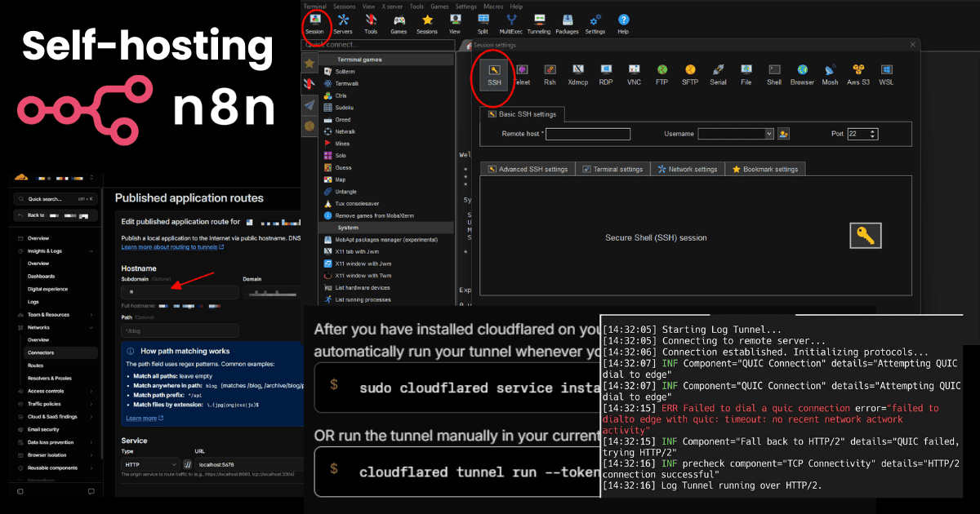Select the SFTP session type
Screen dimensions: 980x514
click(690, 74)
